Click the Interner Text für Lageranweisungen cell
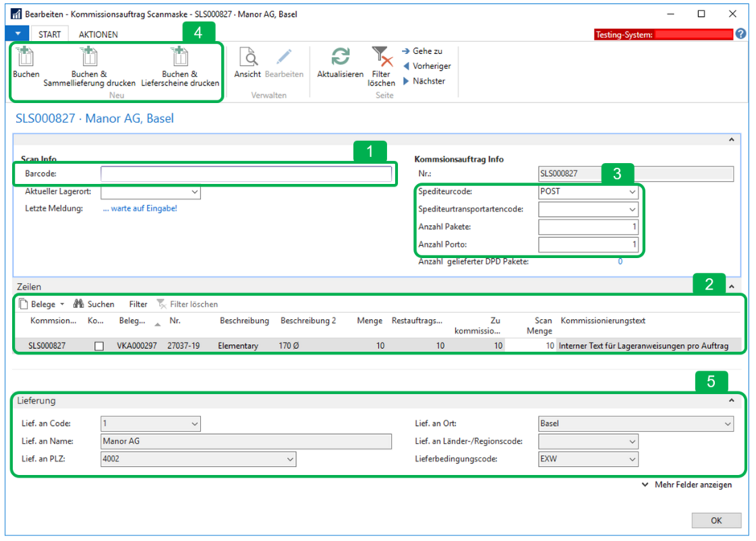Screen dimensions: 756x541 [x=643, y=346]
